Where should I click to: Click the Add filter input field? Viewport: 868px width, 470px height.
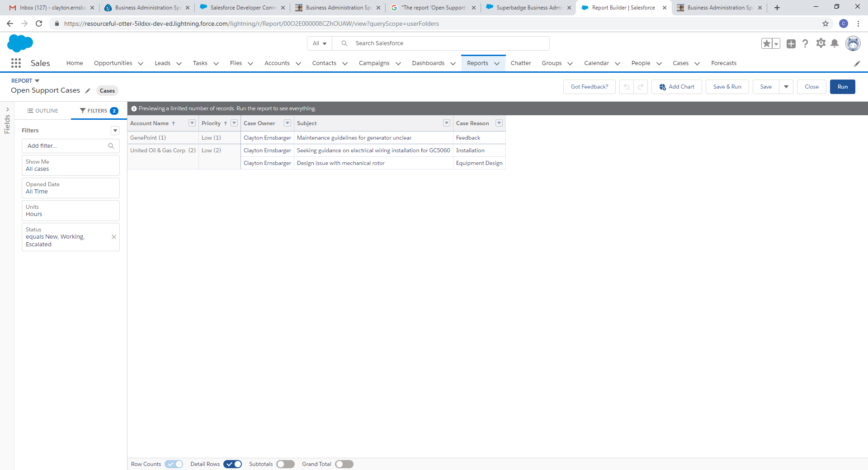coord(71,146)
